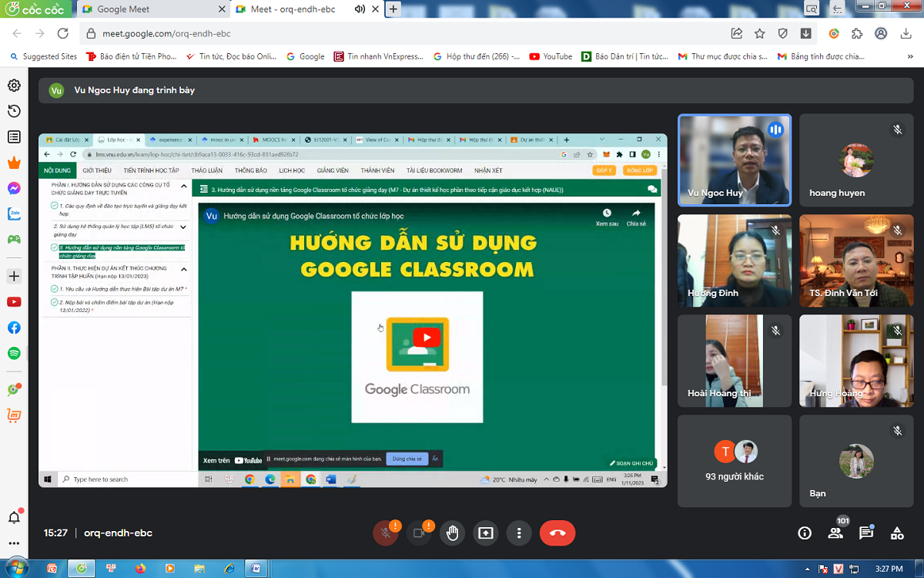The image size is (924, 578).
Task: Open Windows Start menu
Action: click(15, 569)
